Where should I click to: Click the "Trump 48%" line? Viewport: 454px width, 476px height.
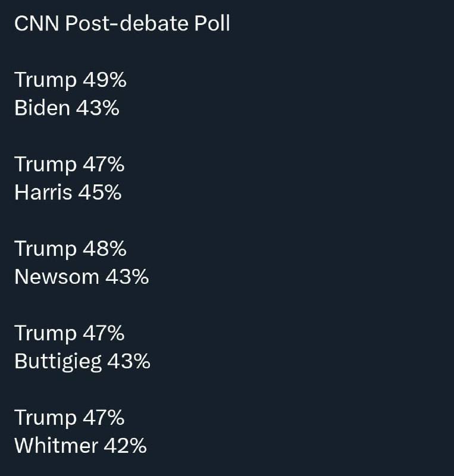click(70, 249)
